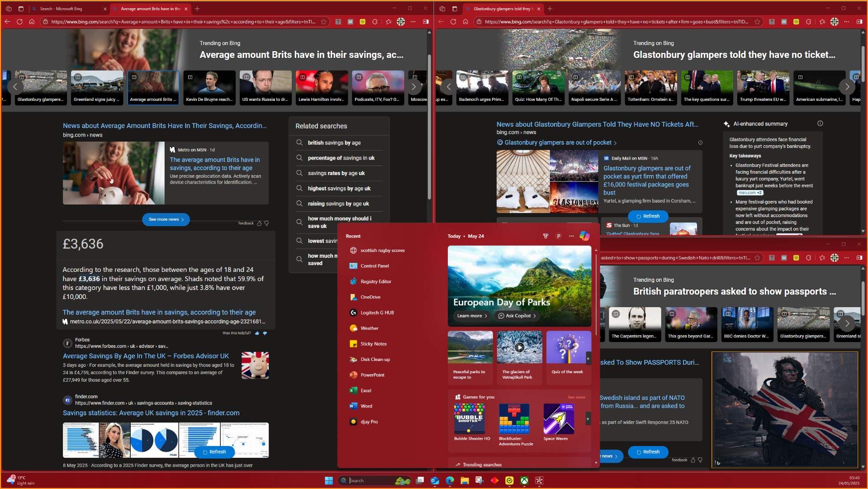This screenshot has width=868, height=489.
Task: Open the home page in the Glastonbury glampers window
Action: pyautogui.click(x=465, y=22)
